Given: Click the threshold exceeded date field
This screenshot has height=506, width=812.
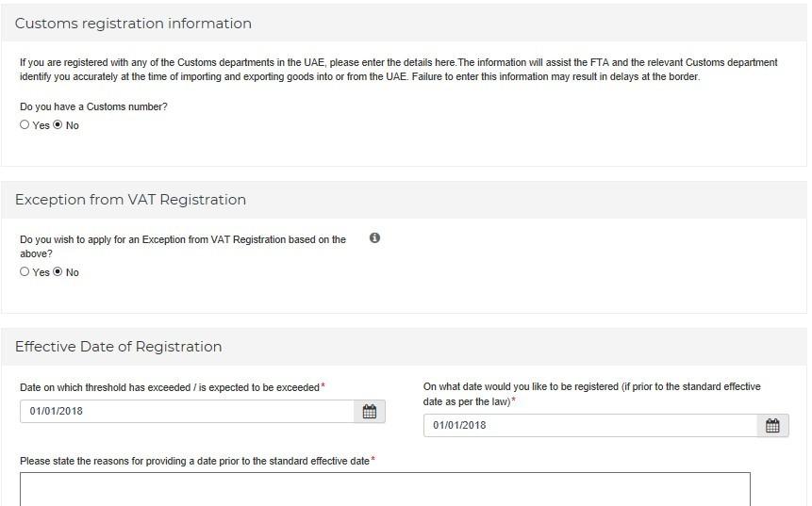Looking at the screenshot, I should (187, 412).
